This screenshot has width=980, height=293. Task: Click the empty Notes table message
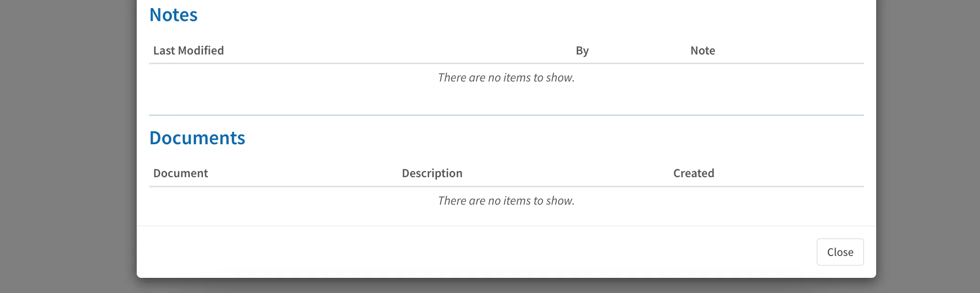click(506, 78)
